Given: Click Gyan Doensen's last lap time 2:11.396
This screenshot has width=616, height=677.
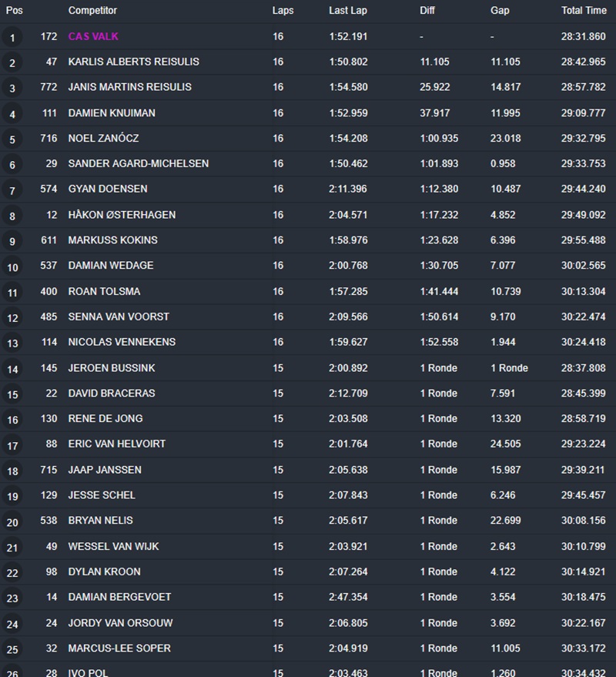Looking at the screenshot, I should pos(348,189).
